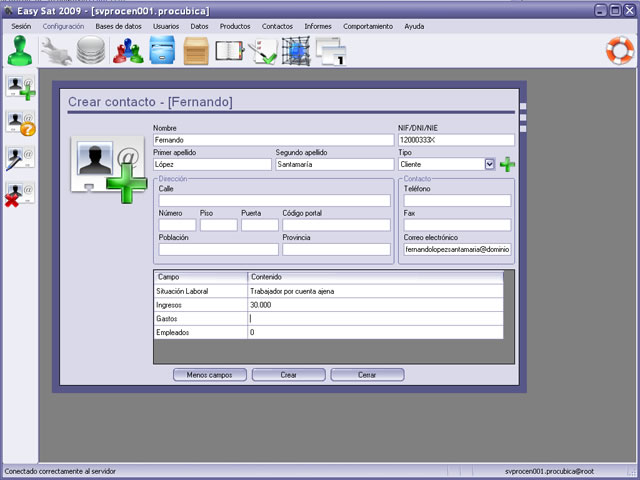Click the delete contact sidebar icon with red X
The width and height of the screenshot is (640, 480).
(20, 194)
